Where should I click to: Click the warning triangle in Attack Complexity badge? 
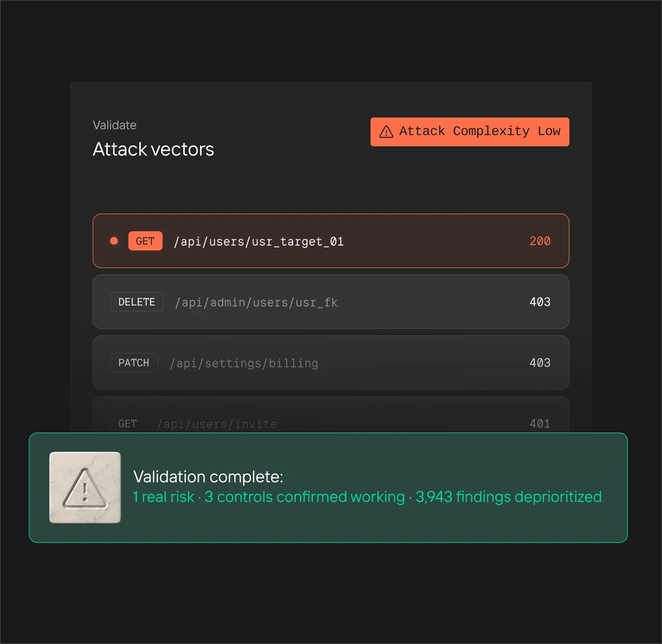[x=386, y=132]
